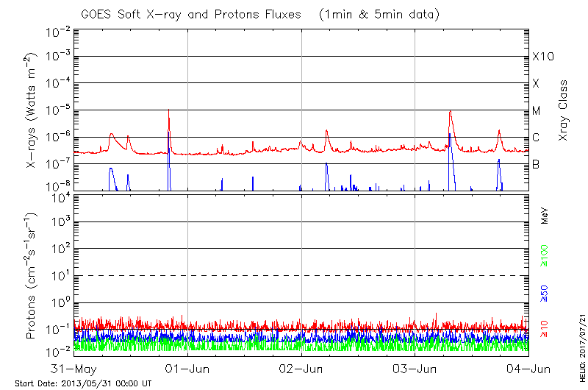
Task: Select the C flare class label
Action: tap(536, 138)
